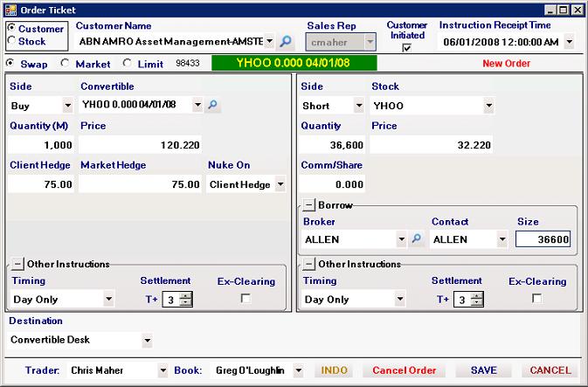Click the New Order status text
The width and height of the screenshot is (588, 387).
(x=506, y=64)
